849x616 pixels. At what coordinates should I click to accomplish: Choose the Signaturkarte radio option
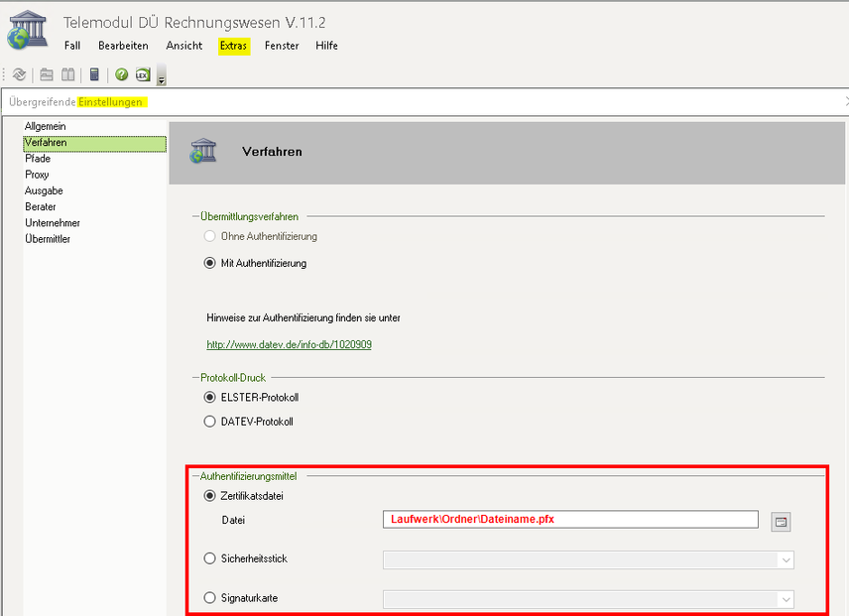209,598
